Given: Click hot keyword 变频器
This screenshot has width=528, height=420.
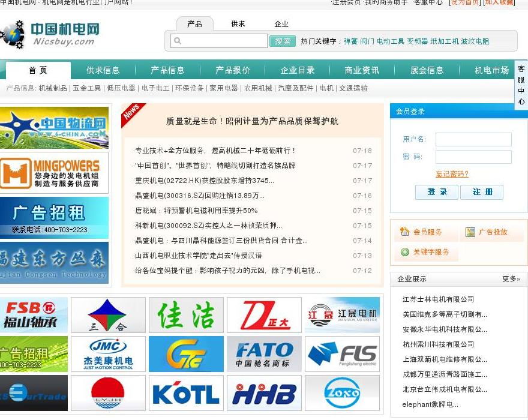Looking at the screenshot, I should click(418, 41).
